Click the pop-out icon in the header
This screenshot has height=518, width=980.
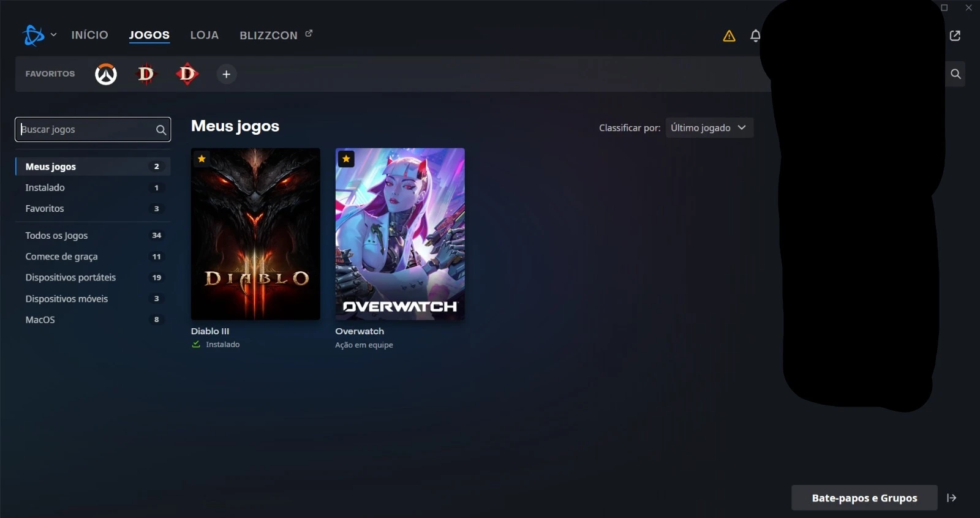(955, 36)
